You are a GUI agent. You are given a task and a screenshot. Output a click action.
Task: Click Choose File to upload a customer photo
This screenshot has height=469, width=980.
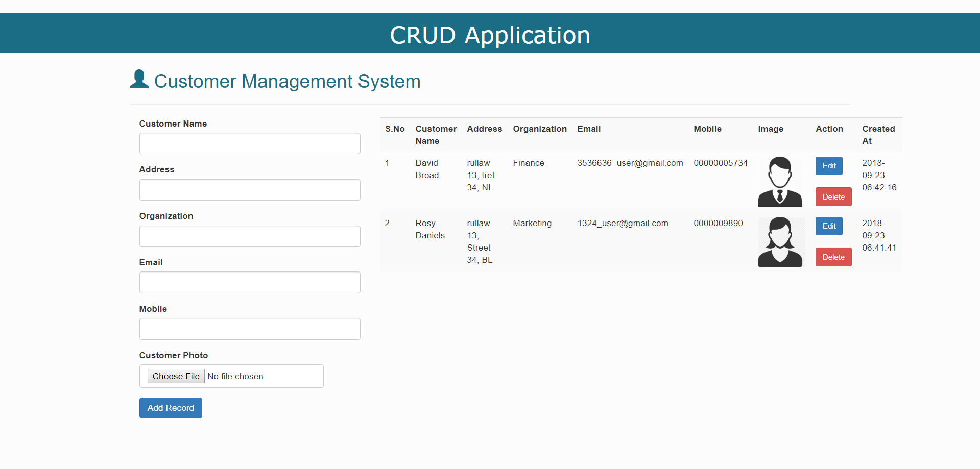(x=176, y=376)
